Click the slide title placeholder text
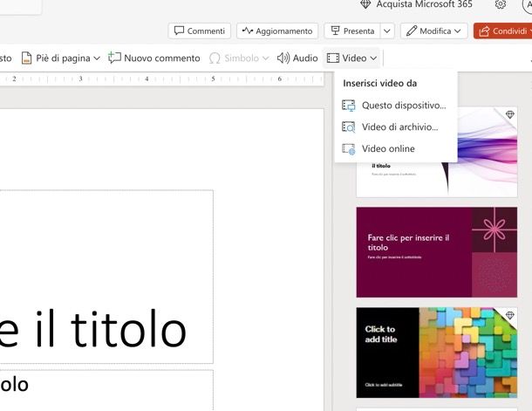 pyautogui.click(x=93, y=329)
